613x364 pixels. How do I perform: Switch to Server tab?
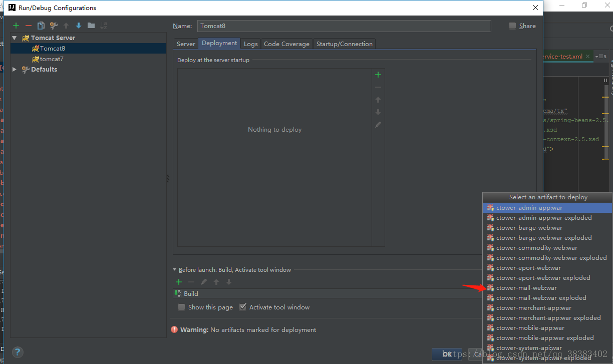[x=186, y=44]
